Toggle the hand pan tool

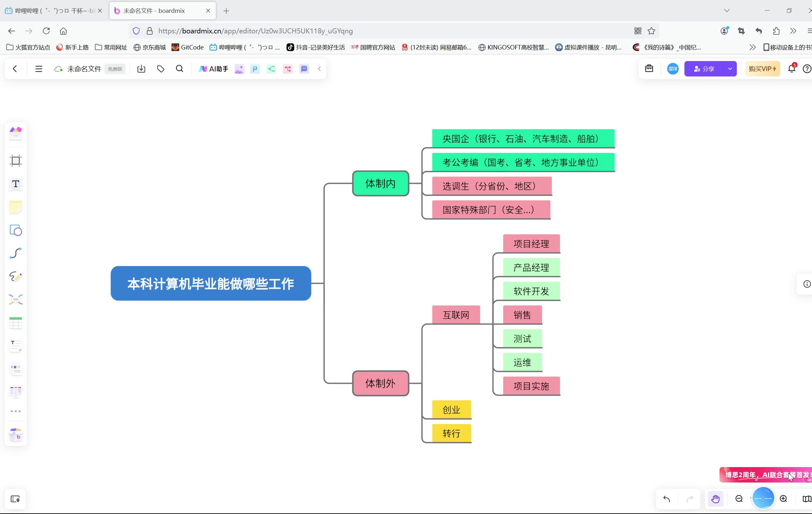(715, 499)
